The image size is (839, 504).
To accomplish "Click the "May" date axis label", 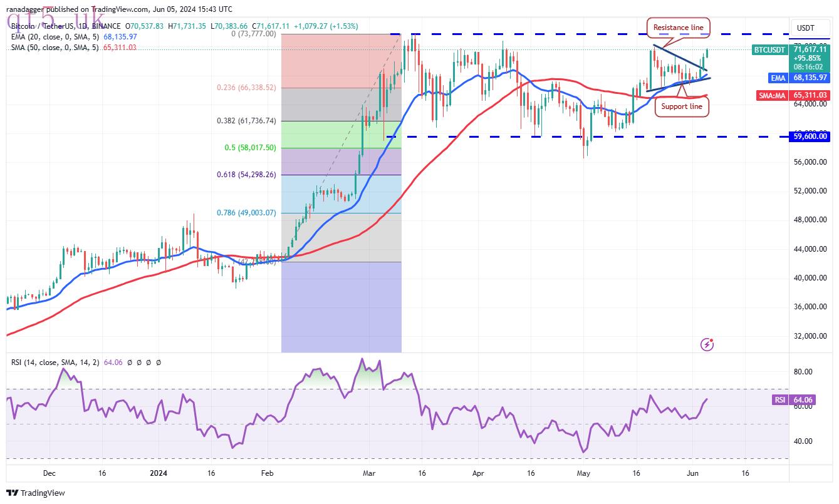I will [583, 474].
